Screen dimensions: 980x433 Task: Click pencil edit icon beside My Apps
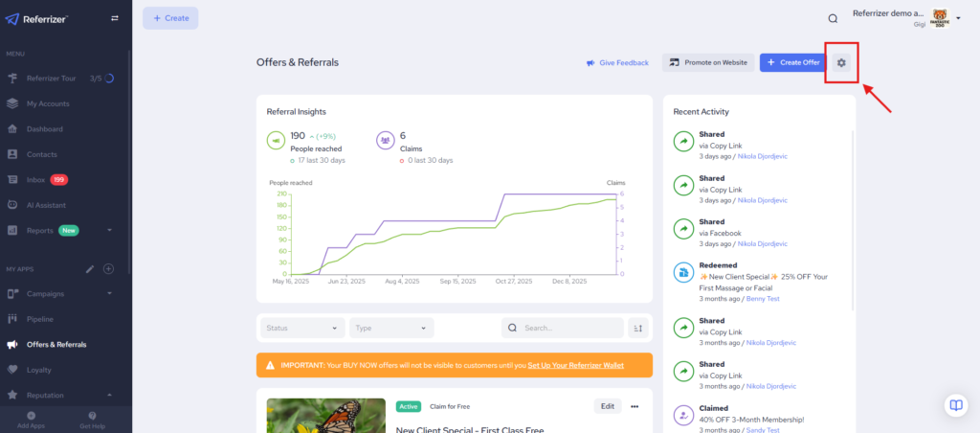click(90, 269)
